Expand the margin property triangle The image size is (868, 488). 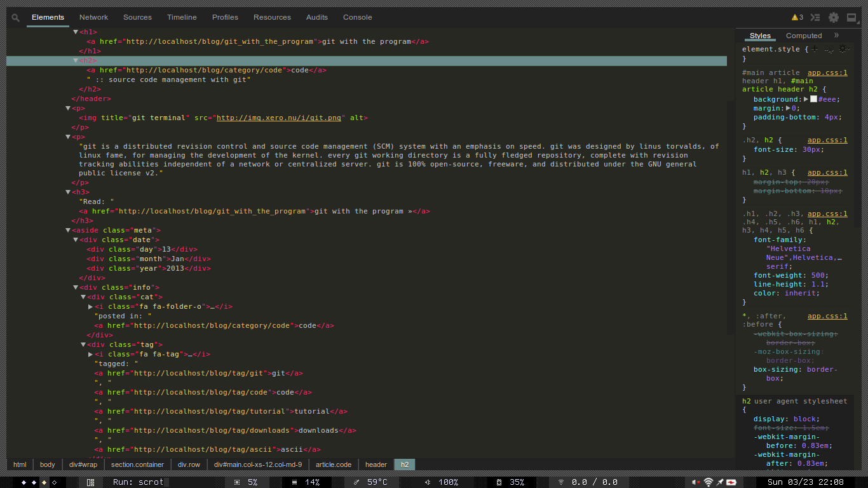point(789,108)
